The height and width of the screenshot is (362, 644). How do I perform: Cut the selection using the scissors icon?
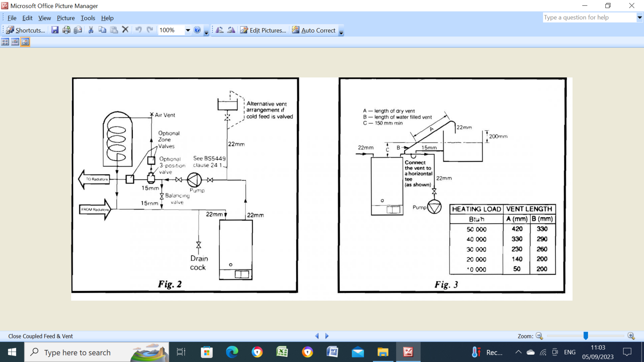[91, 30]
